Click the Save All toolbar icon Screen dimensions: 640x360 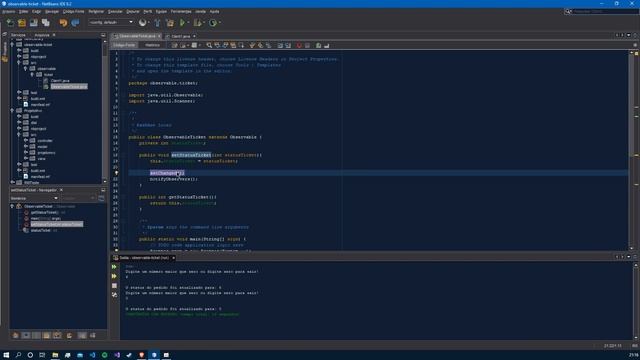click(46, 23)
